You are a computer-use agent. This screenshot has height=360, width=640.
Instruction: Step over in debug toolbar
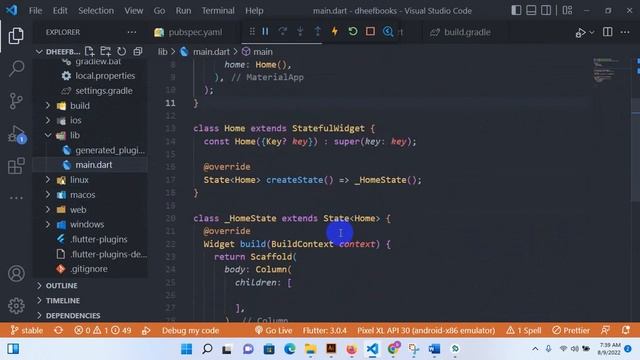pos(282,31)
